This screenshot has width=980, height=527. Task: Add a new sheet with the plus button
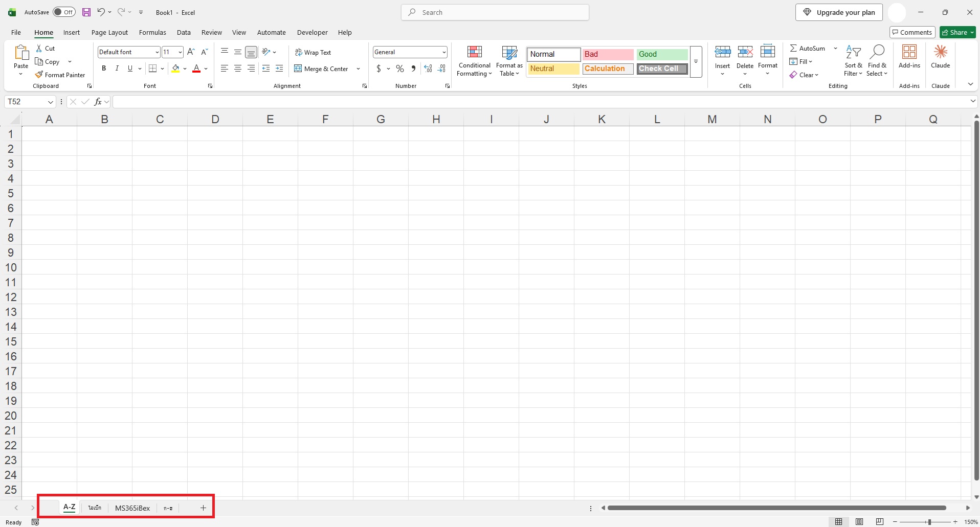[x=203, y=508]
